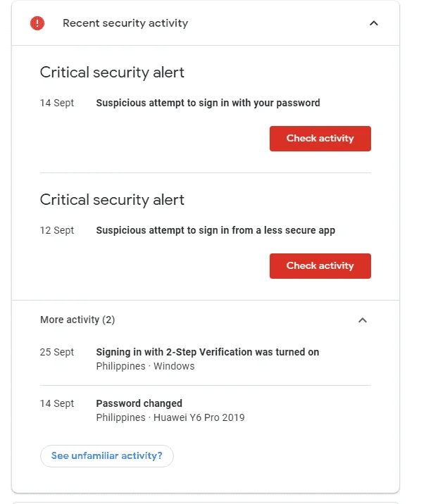
Task: Click the 12 Sept date label
Action: tap(57, 230)
